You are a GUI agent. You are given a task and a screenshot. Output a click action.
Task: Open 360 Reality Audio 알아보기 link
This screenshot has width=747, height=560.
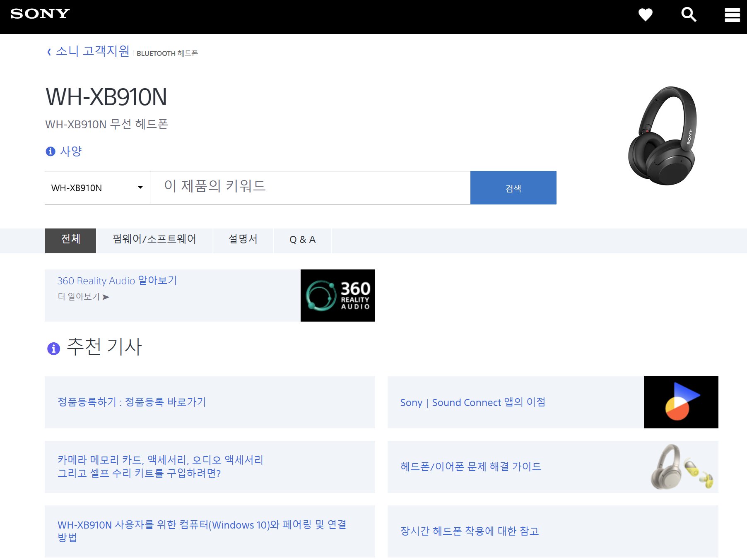(x=117, y=281)
